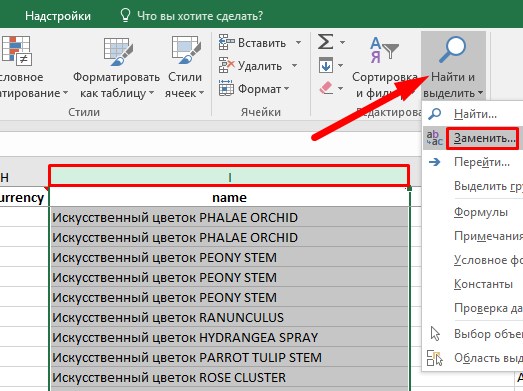Choose Формулы from the dropdown menu

[481, 212]
